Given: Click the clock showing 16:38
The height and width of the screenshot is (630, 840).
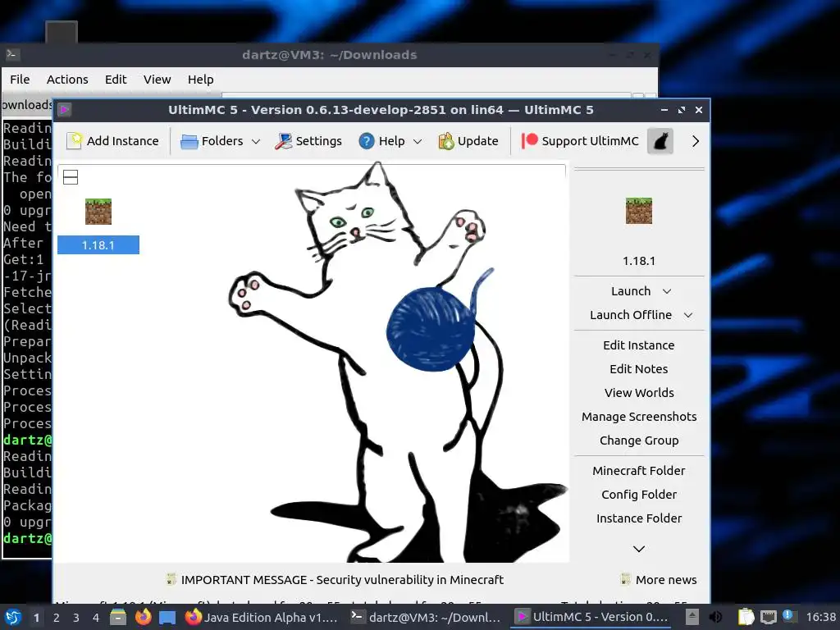Looking at the screenshot, I should [820, 617].
